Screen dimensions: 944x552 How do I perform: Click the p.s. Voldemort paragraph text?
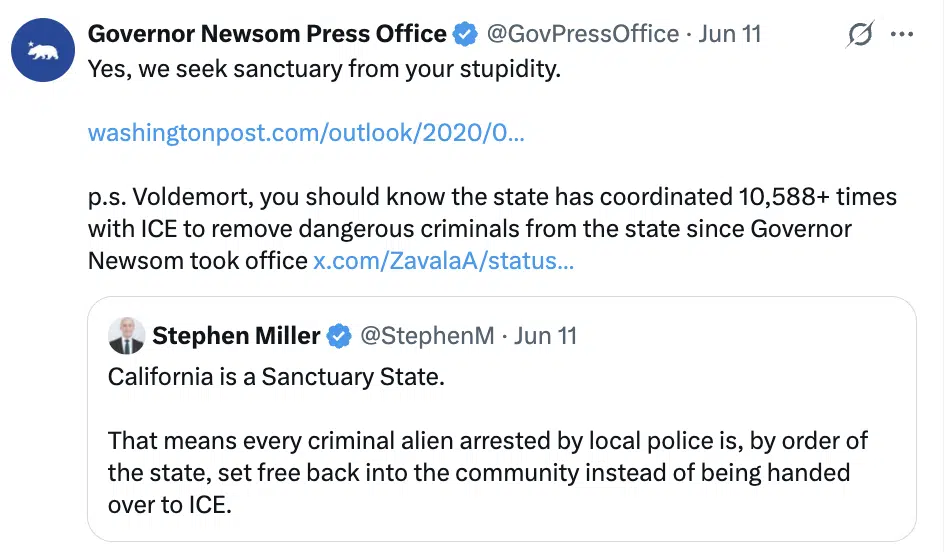(x=492, y=229)
